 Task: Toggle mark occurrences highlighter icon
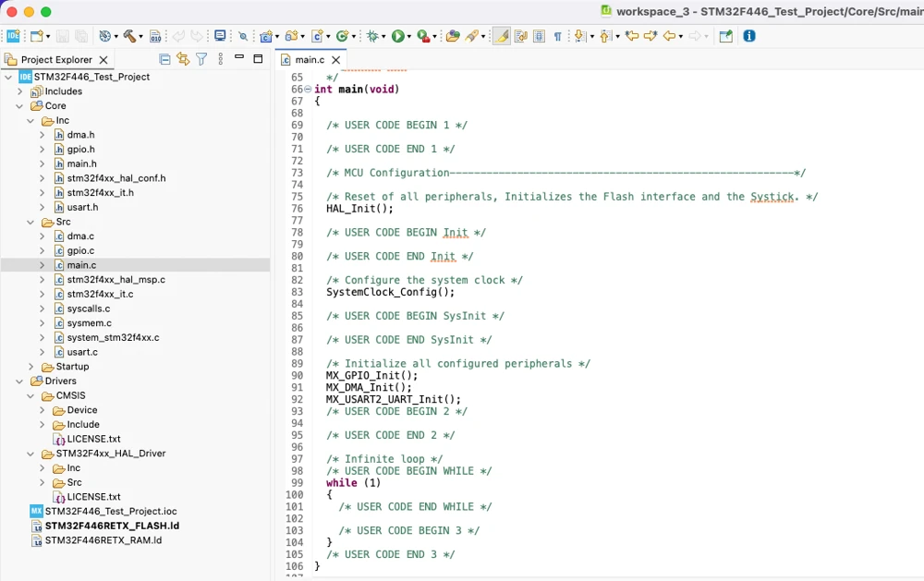coord(501,36)
